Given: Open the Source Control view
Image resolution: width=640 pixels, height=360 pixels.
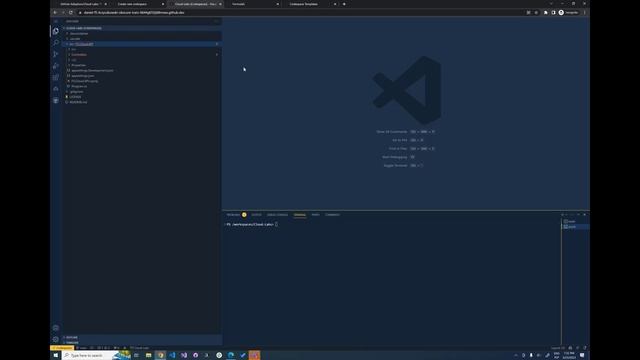Looking at the screenshot, I should click(56, 54).
